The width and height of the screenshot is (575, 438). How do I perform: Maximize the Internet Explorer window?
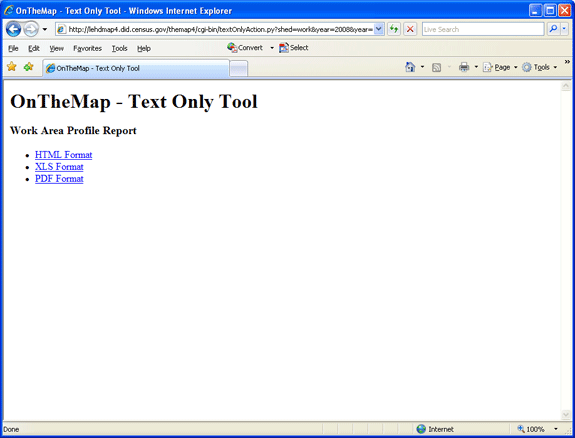pyautogui.click(x=550, y=11)
